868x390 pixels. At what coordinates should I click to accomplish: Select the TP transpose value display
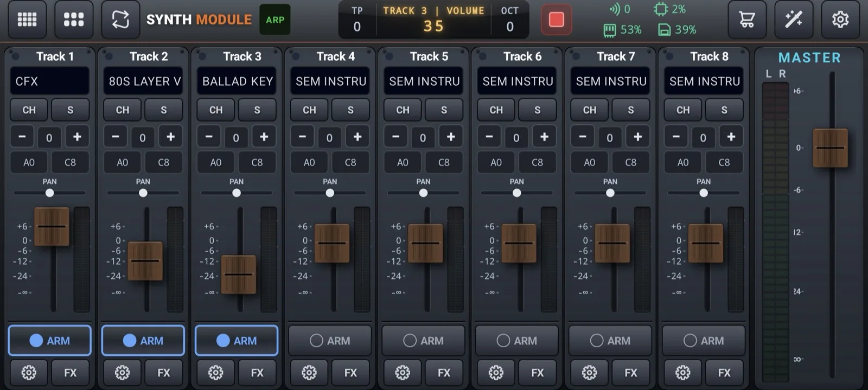click(x=356, y=27)
